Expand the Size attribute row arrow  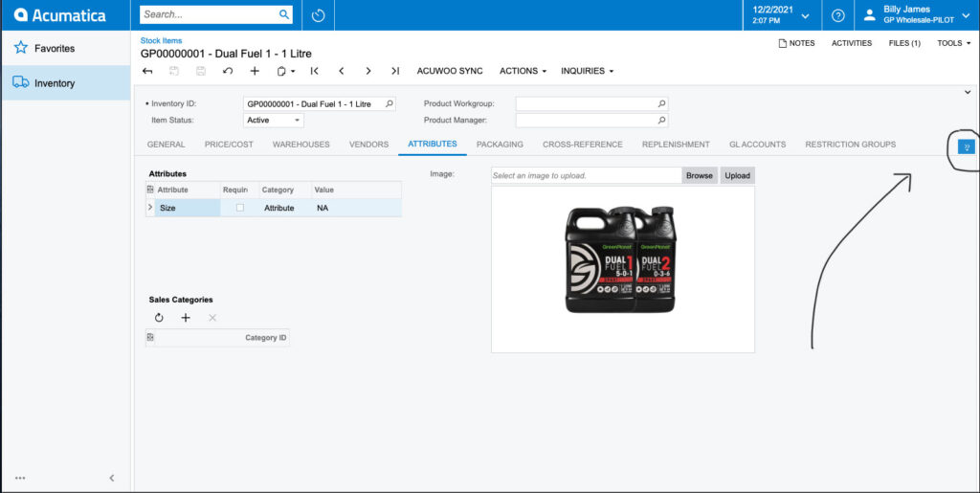tap(149, 207)
